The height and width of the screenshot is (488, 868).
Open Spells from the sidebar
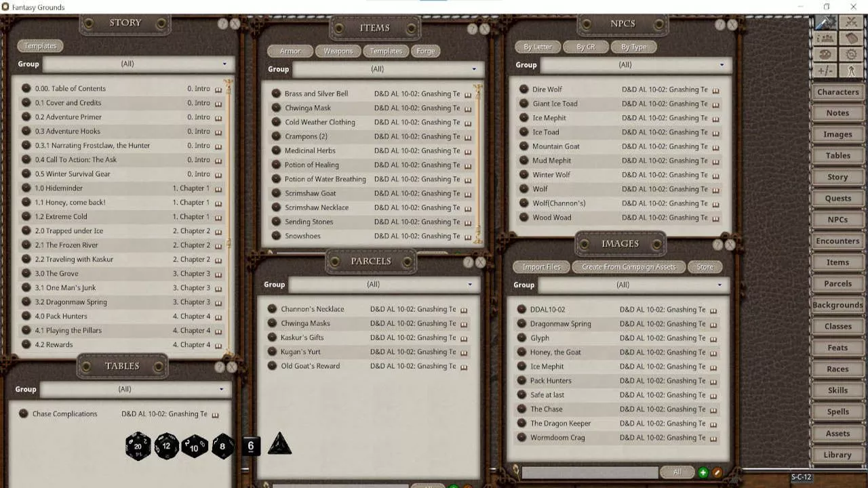tap(837, 411)
